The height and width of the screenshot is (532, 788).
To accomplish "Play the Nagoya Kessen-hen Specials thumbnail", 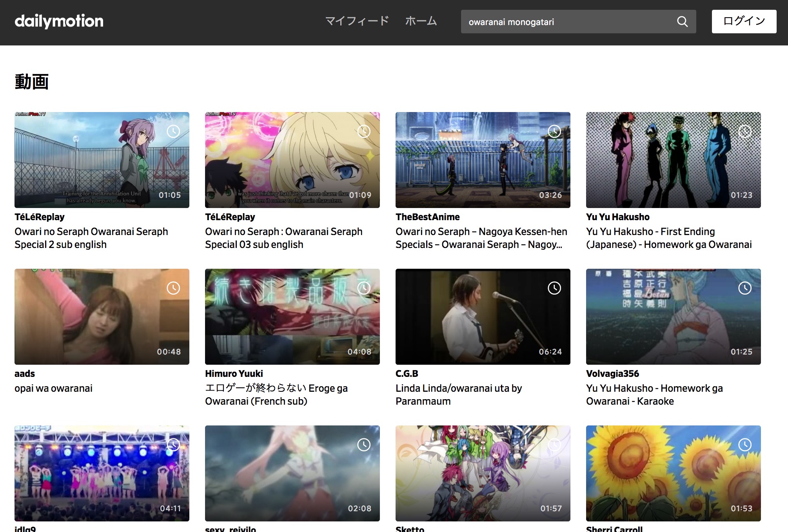I will click(x=483, y=160).
